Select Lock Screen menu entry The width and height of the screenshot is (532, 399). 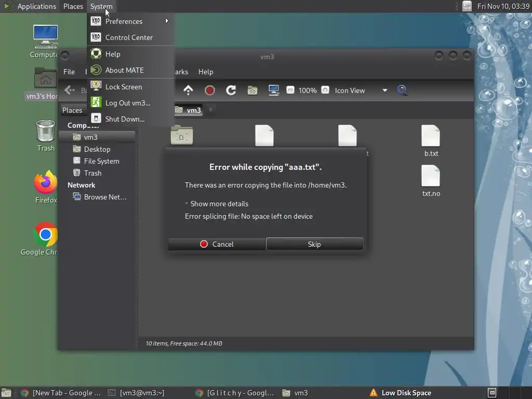[130, 87]
